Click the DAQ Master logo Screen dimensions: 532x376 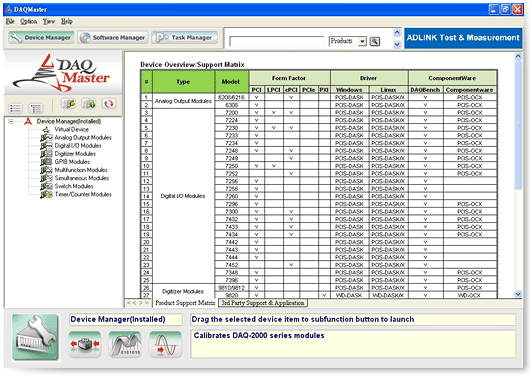[63, 72]
